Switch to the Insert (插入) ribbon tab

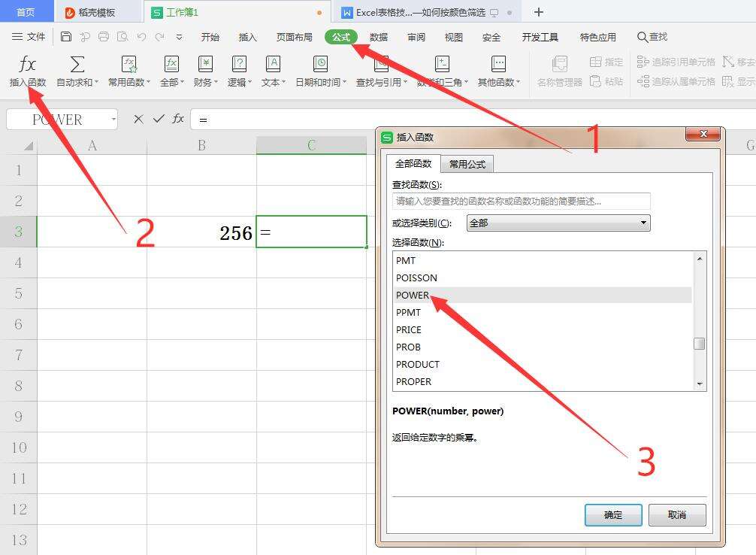pyautogui.click(x=248, y=37)
